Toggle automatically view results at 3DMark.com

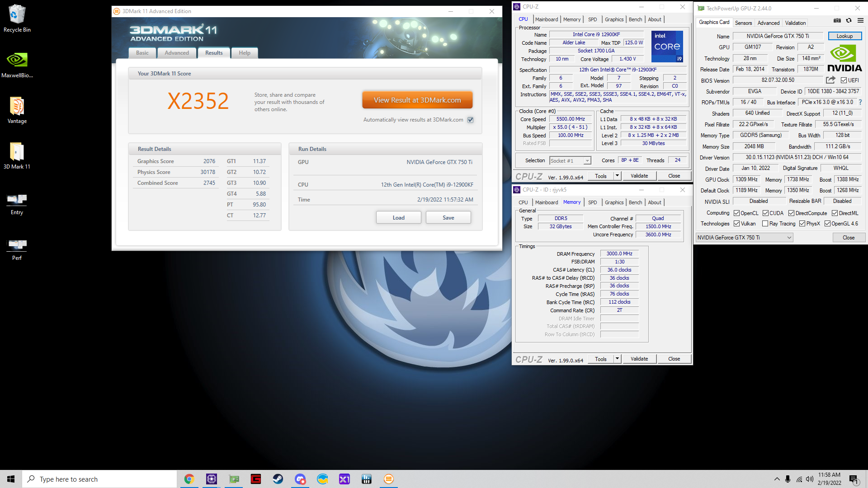(471, 120)
